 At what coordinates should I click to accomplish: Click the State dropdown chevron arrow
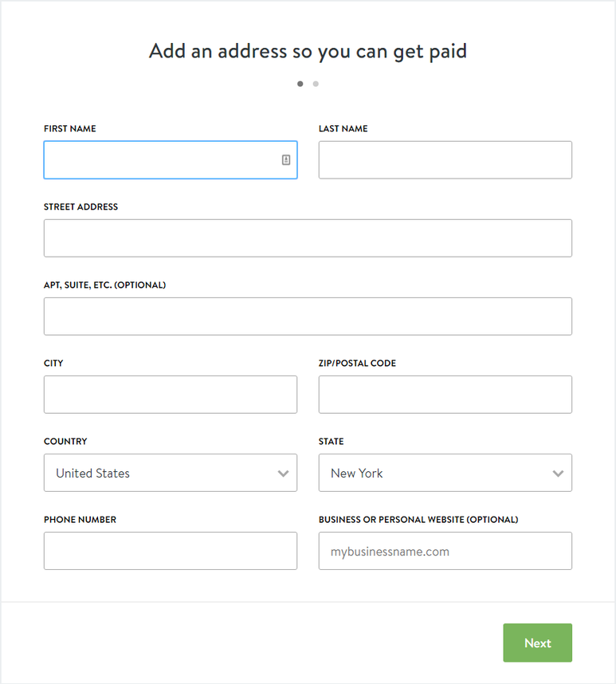(x=558, y=474)
